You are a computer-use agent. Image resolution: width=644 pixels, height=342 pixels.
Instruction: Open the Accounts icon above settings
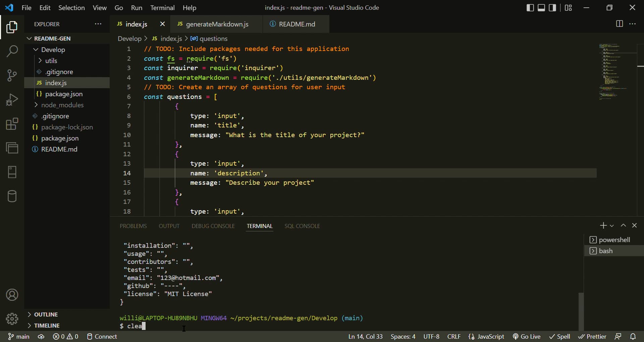coord(12,295)
